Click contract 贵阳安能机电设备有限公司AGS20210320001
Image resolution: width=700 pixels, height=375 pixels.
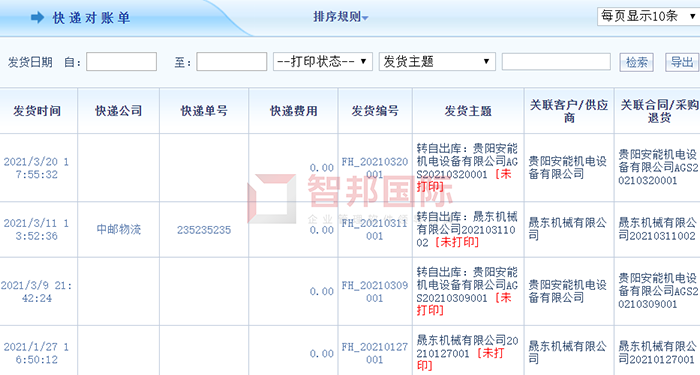(658, 167)
